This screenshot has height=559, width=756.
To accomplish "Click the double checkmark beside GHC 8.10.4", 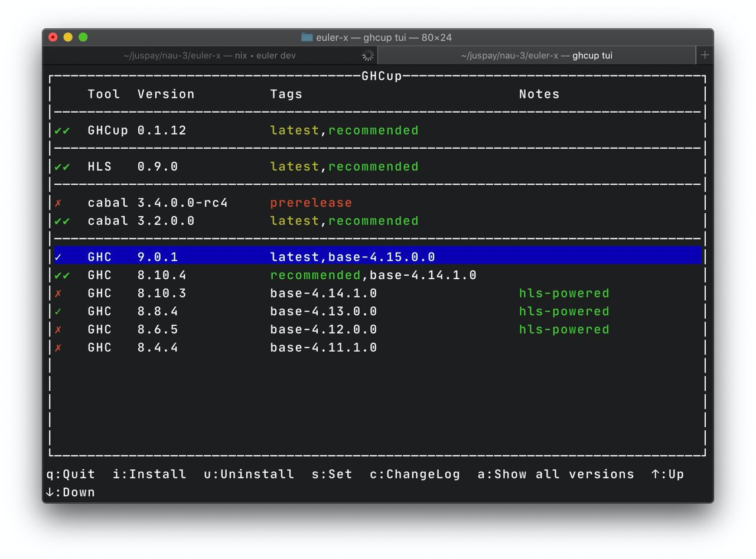I will point(62,276).
